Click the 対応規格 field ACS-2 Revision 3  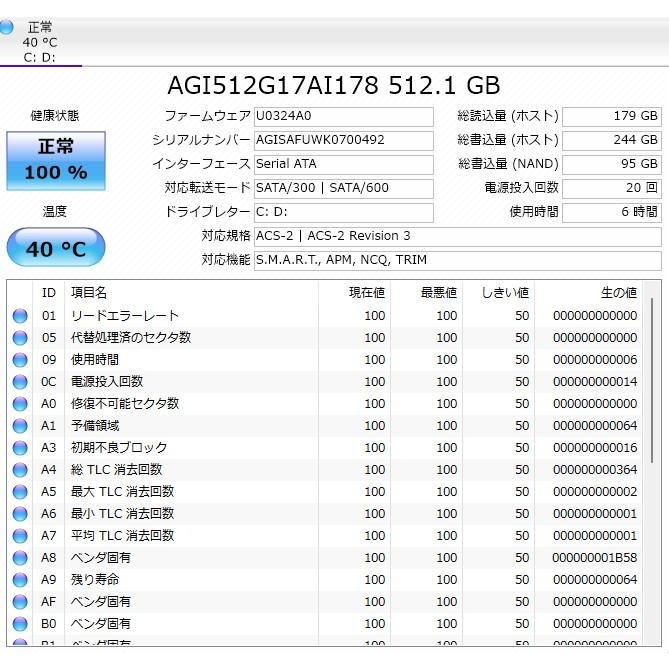pyautogui.click(x=458, y=236)
